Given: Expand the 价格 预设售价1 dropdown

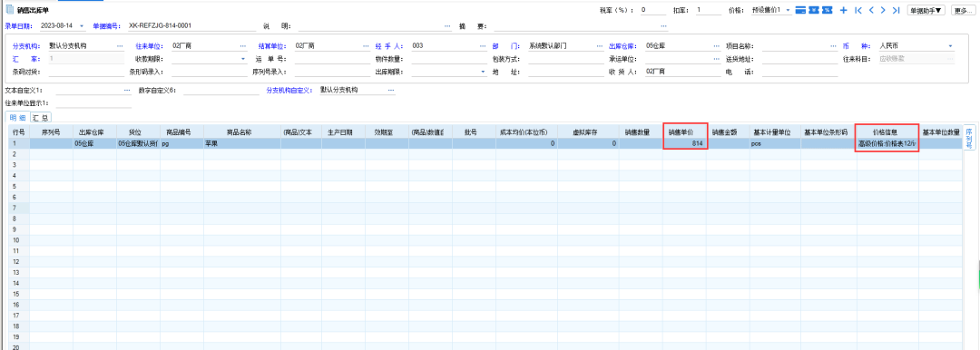Looking at the screenshot, I should [788, 10].
